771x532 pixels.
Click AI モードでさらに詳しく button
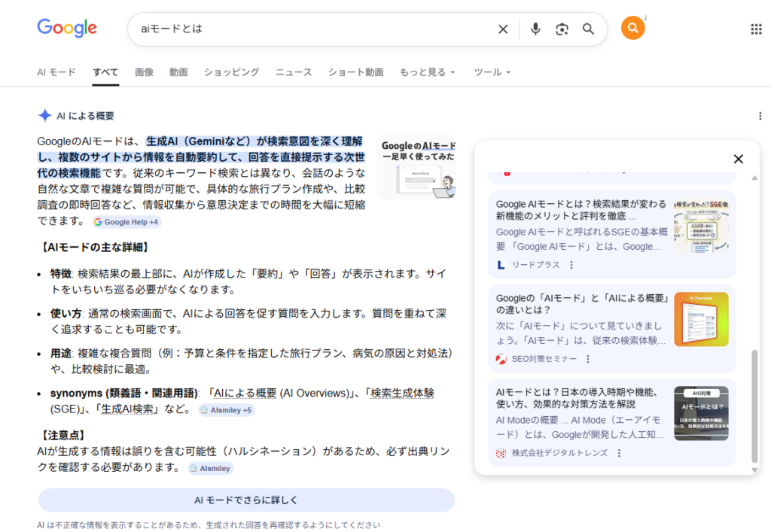pos(246,500)
